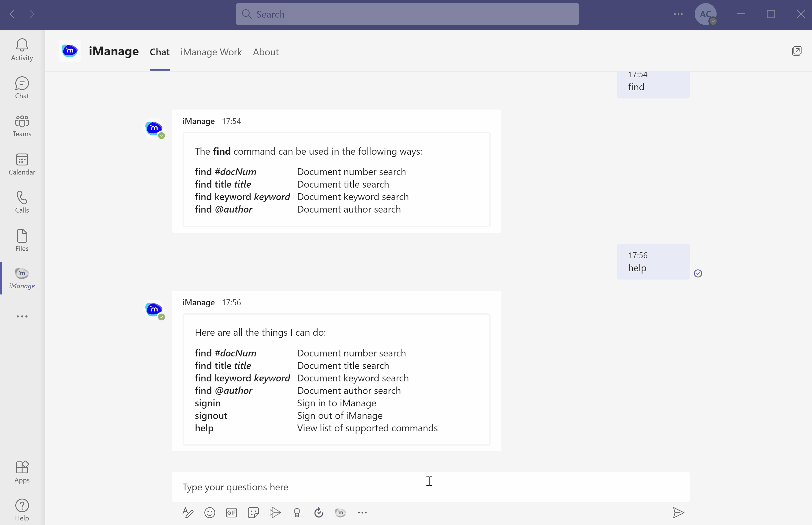Screen dimensions: 812x525
Task: Open the GIF picker
Action: [x=232, y=513]
